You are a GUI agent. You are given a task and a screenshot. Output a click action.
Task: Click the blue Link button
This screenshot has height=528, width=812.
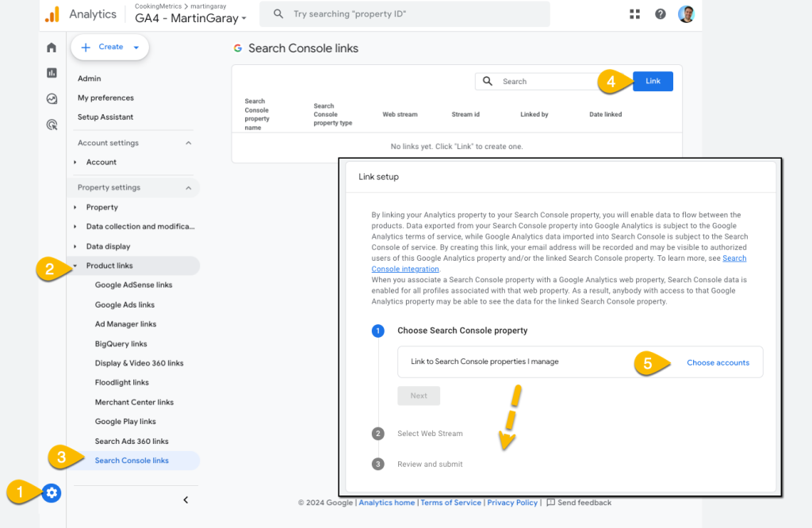653,82
